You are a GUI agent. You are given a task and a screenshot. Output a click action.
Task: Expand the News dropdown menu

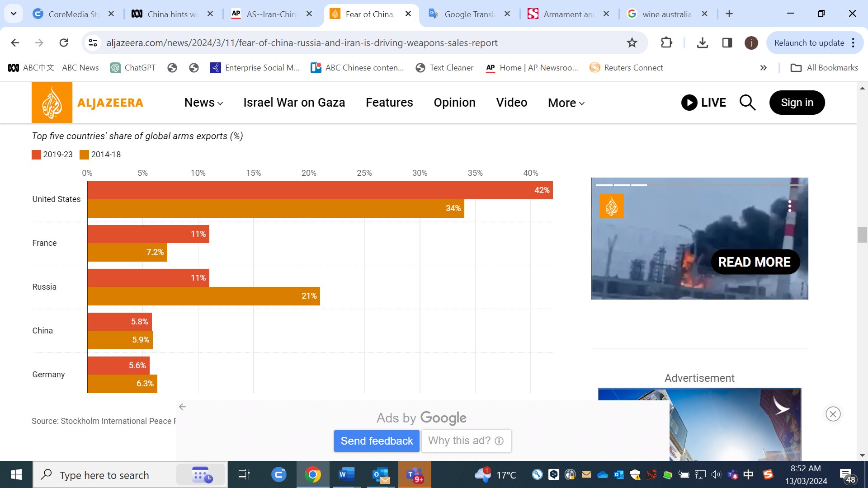pos(203,103)
